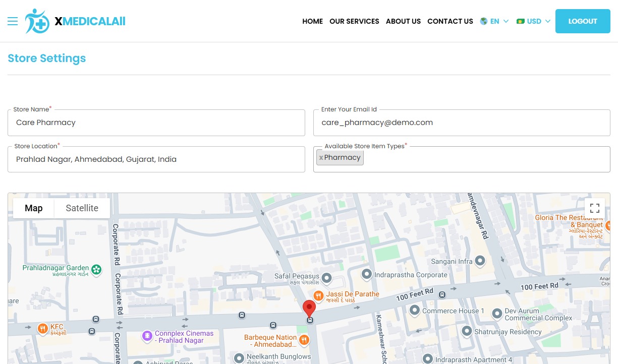The image size is (618, 364).
Task: Click into the Store Name field
Action: pos(156,123)
